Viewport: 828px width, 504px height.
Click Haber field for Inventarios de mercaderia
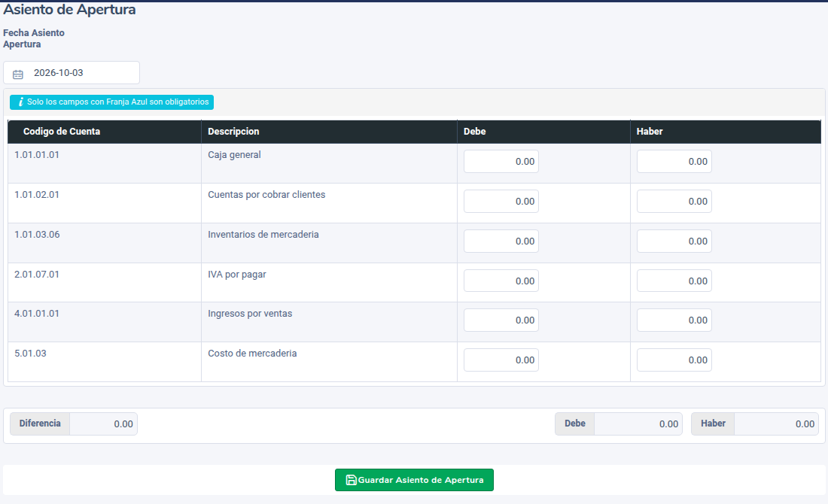click(674, 241)
